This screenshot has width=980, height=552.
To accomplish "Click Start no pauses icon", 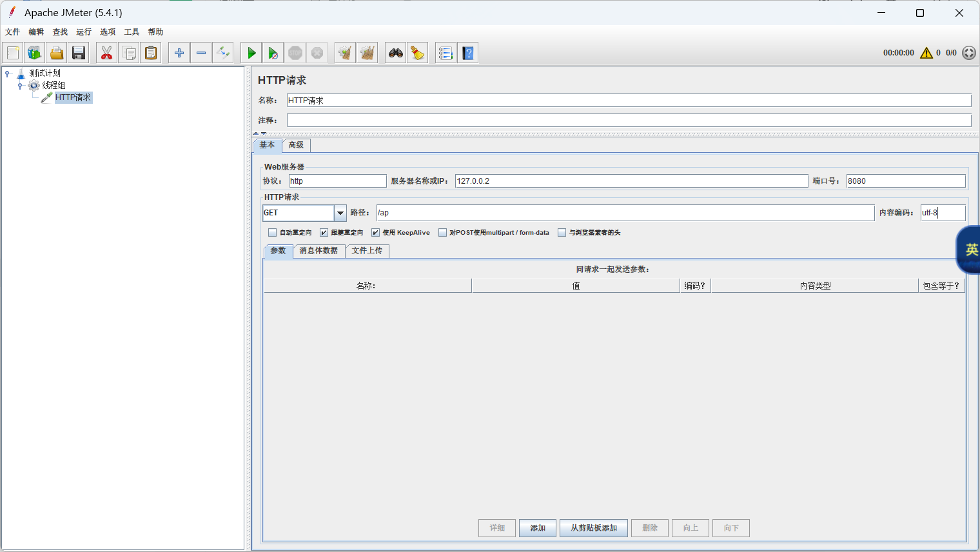I will 273,53.
